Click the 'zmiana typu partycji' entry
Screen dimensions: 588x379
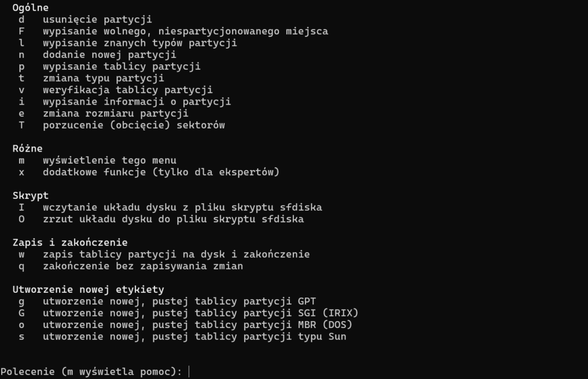[x=103, y=78]
